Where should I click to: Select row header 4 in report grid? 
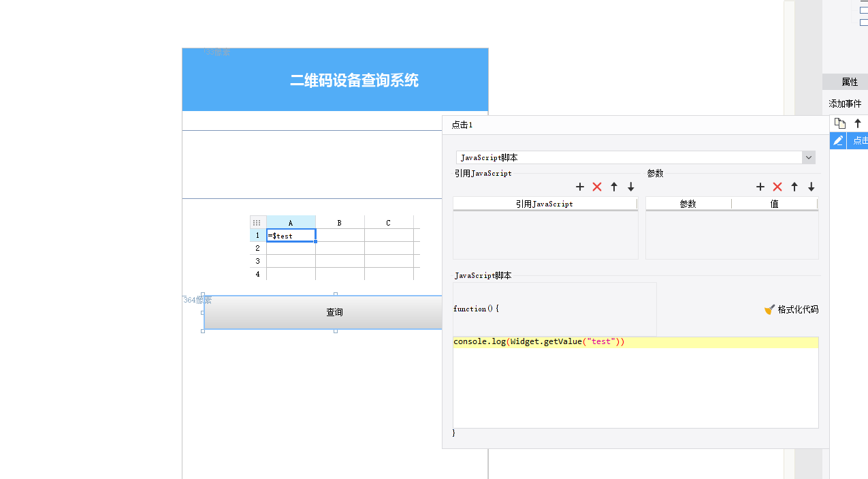pyautogui.click(x=258, y=274)
